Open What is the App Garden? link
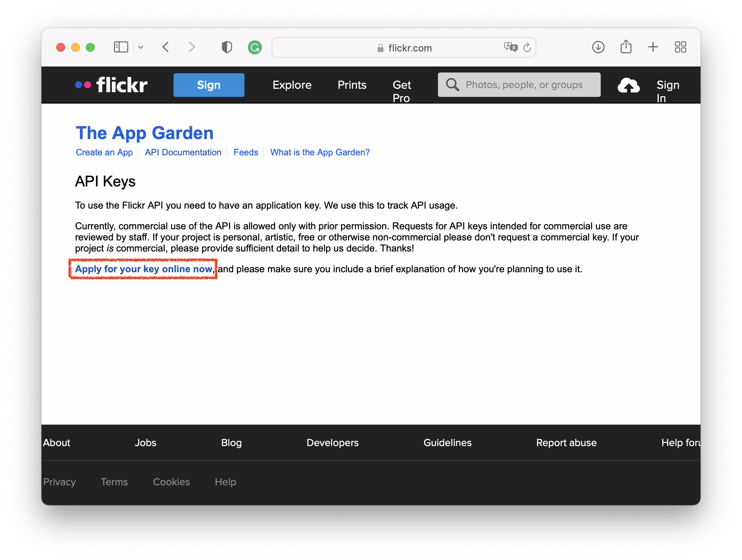Screen dimensions: 742x560 pos(320,152)
